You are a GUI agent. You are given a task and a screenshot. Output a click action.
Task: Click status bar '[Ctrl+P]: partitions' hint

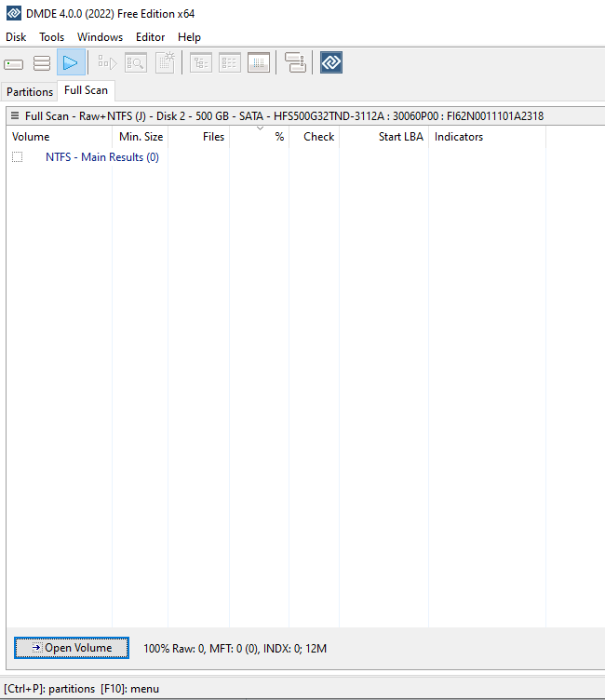tap(49, 689)
